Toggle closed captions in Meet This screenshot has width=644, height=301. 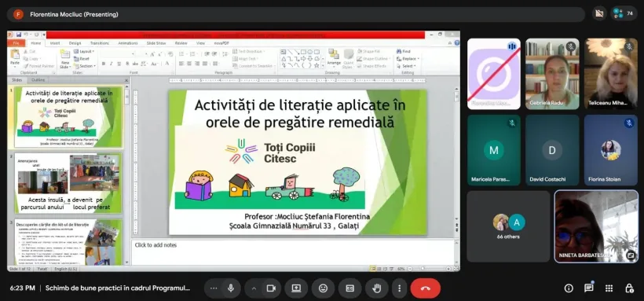(350, 288)
